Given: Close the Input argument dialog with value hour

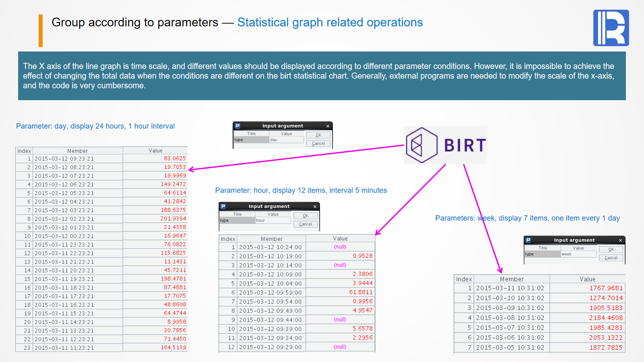Looking at the screenshot, I should pyautogui.click(x=315, y=207).
